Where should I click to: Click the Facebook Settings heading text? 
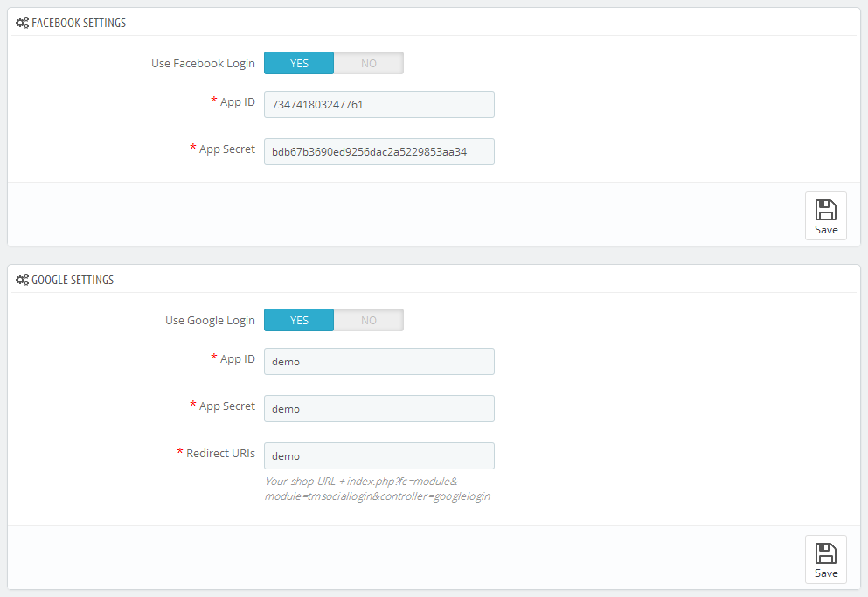tap(79, 23)
